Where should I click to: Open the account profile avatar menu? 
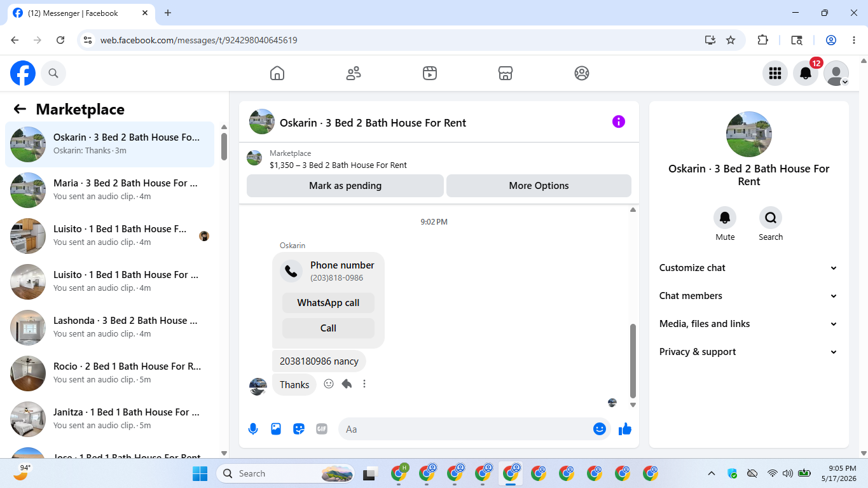coord(836,73)
